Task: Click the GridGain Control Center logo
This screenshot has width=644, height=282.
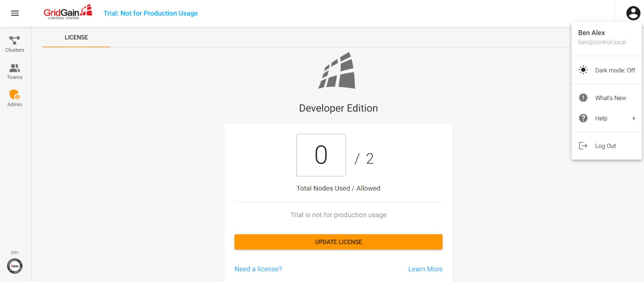Action: [x=68, y=12]
